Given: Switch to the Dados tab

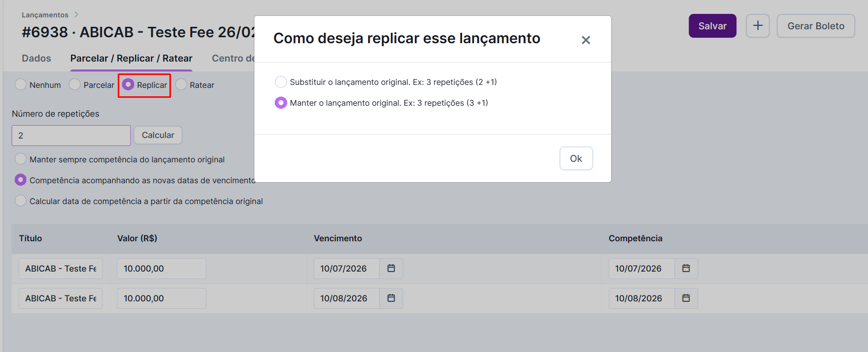Looking at the screenshot, I should pos(36,59).
